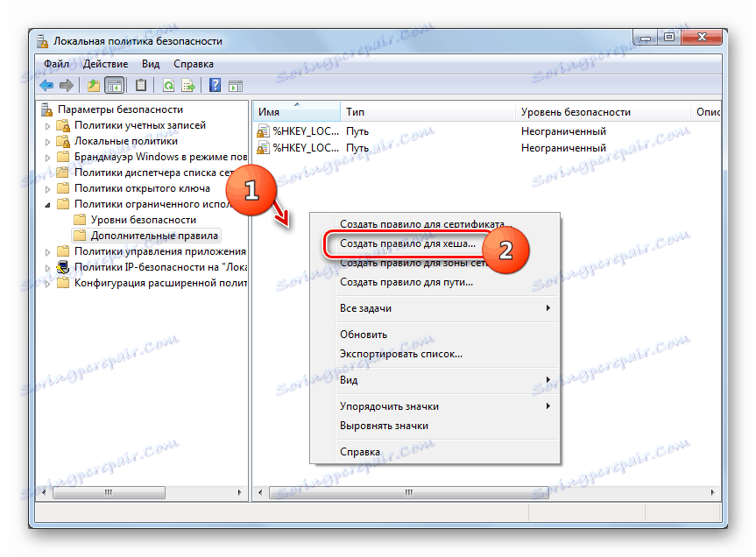Close the Local Security Policy window

[x=702, y=38]
